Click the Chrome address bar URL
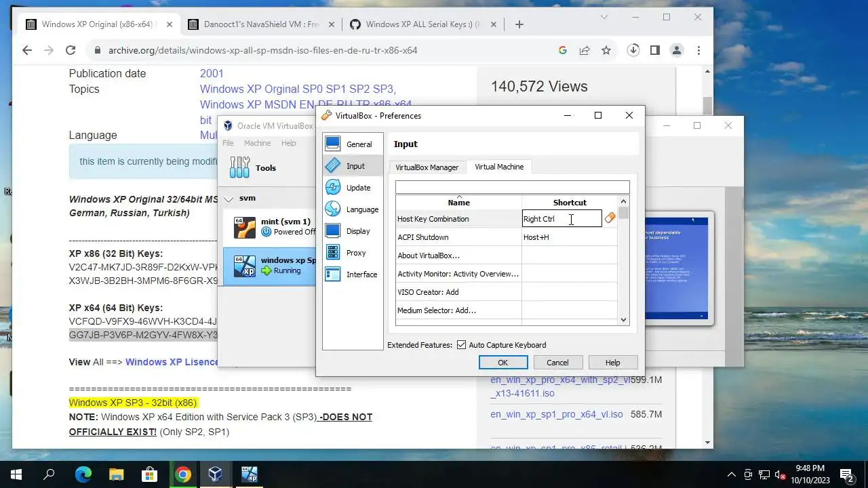 click(263, 50)
